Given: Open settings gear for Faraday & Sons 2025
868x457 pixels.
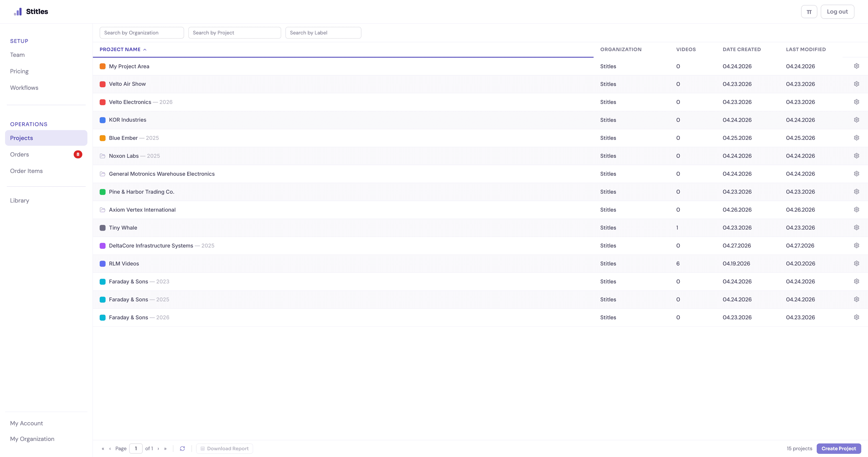Looking at the screenshot, I should [856, 299].
